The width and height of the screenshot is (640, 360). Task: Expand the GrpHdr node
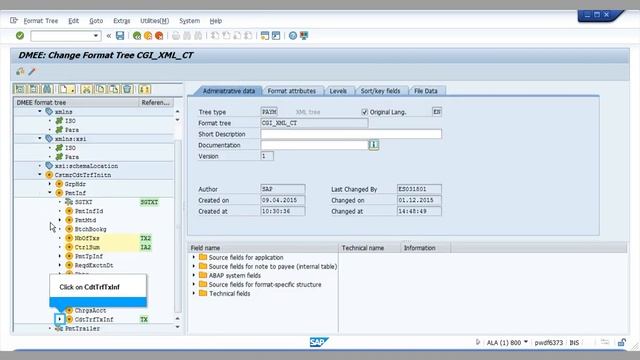click(x=50, y=184)
